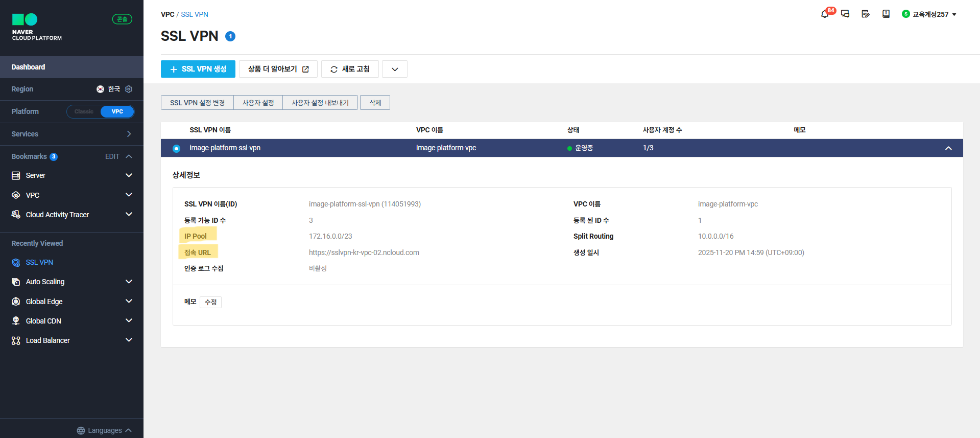This screenshot has width=980, height=438.
Task: Expand the Services menu arrow
Action: point(129,134)
